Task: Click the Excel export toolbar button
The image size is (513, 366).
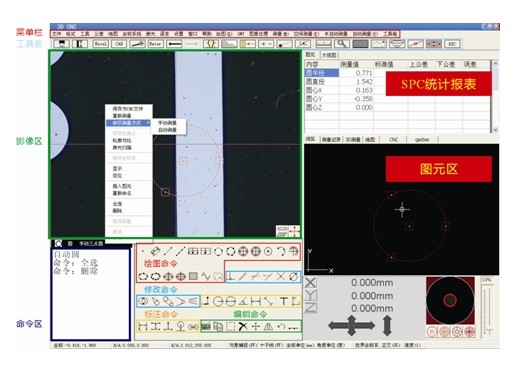Action: (101, 44)
